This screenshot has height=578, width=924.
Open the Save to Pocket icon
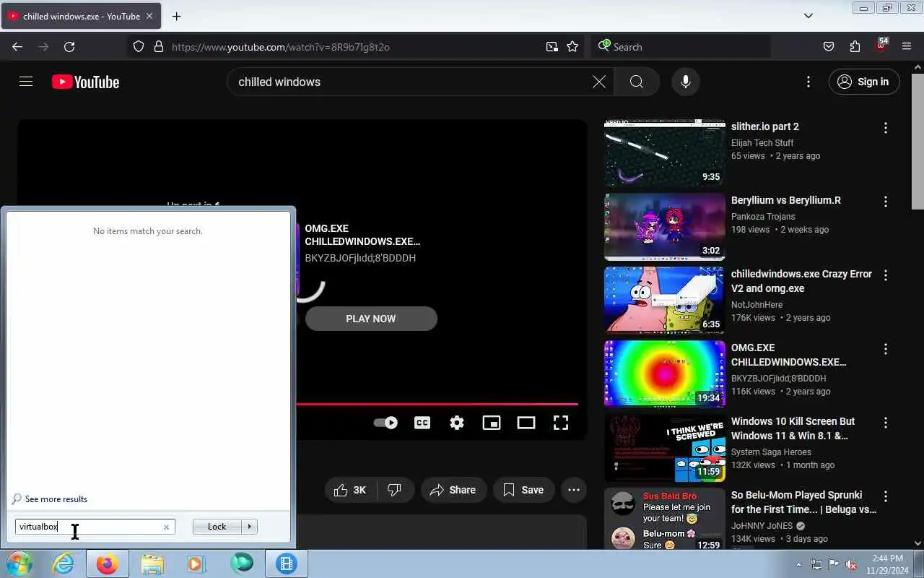click(x=829, y=47)
